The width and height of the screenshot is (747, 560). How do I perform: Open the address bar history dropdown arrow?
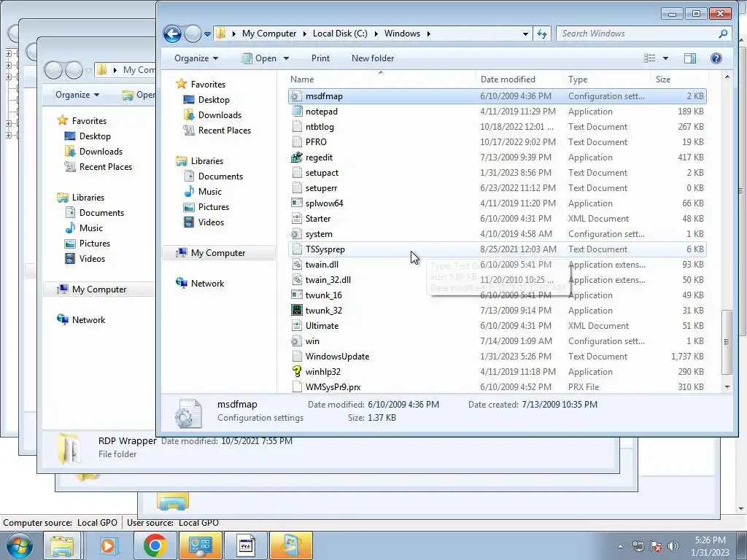point(525,34)
